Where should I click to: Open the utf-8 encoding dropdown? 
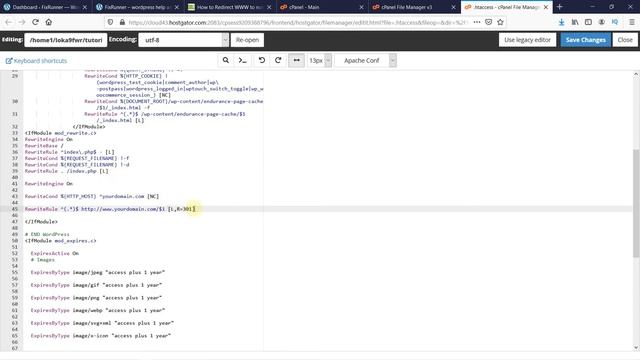click(x=183, y=40)
